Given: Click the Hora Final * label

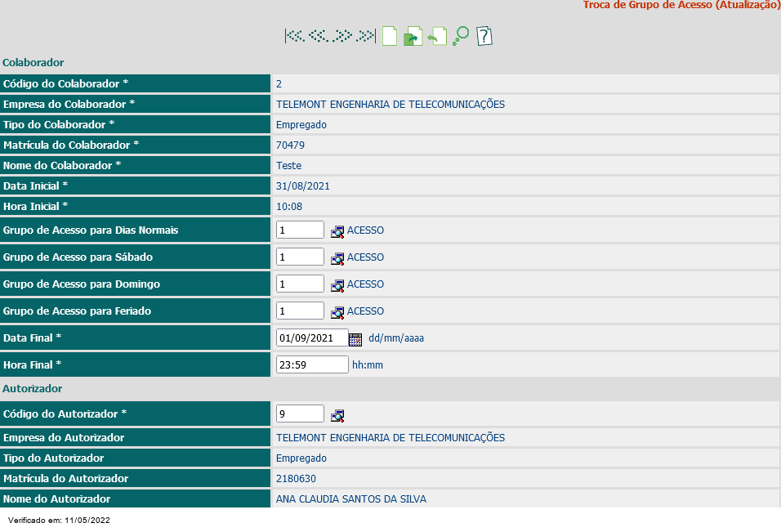Looking at the screenshot, I should pos(33,364).
